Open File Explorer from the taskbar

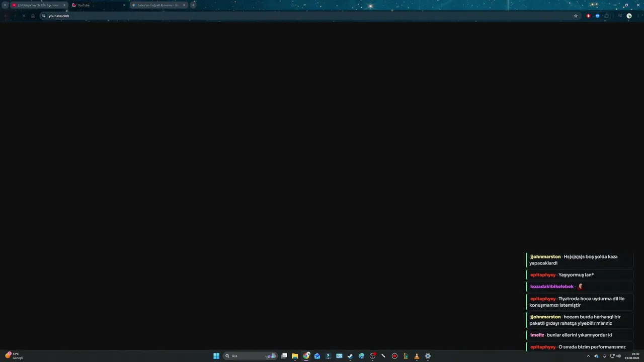tap(295, 356)
